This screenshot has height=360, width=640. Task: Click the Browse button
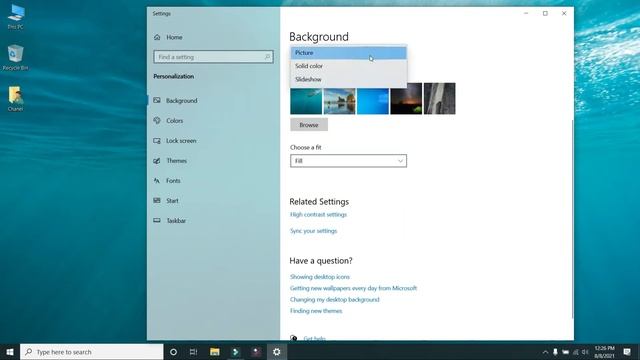coord(309,125)
